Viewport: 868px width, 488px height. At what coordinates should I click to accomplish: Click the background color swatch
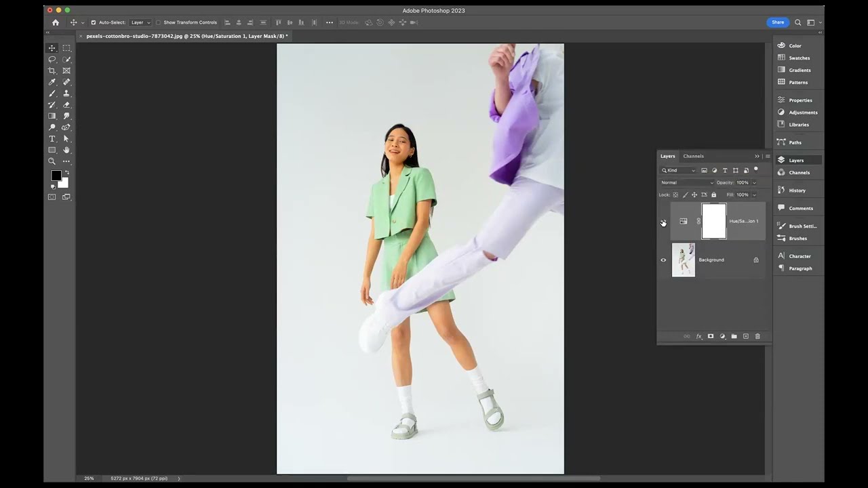point(64,183)
